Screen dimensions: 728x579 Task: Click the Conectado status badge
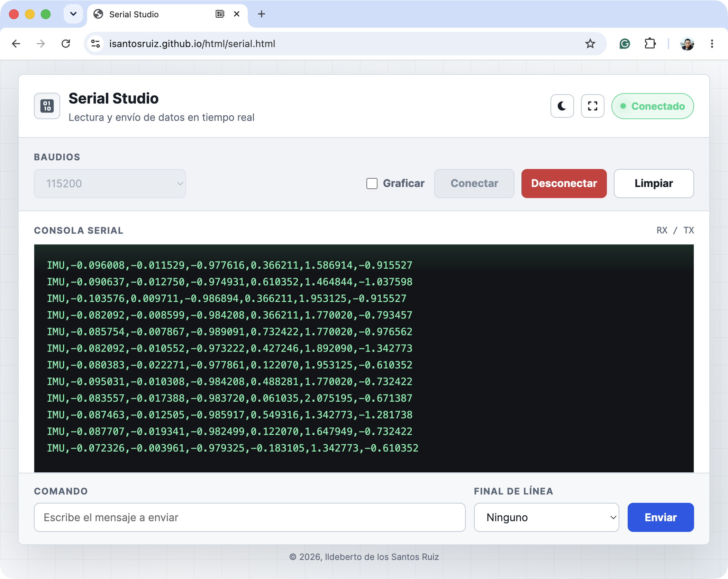click(653, 106)
